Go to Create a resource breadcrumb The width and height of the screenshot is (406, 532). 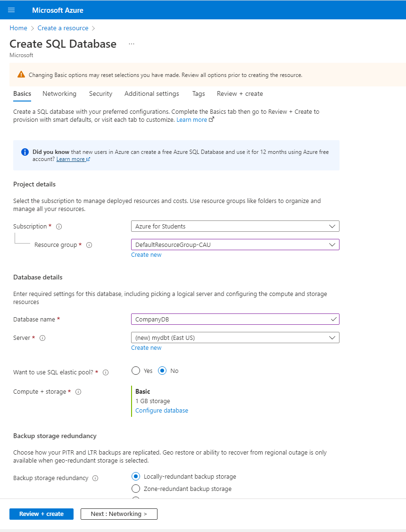pos(63,28)
